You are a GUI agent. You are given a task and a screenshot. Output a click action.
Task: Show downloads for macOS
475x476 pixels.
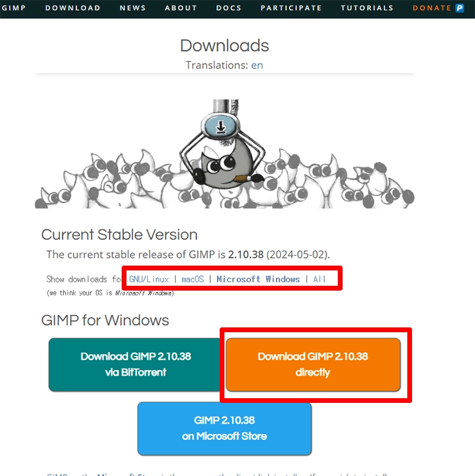coord(192,279)
